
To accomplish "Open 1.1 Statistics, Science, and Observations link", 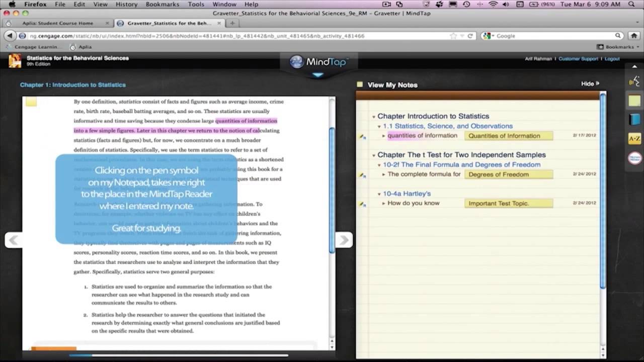I will pyautogui.click(x=448, y=126).
